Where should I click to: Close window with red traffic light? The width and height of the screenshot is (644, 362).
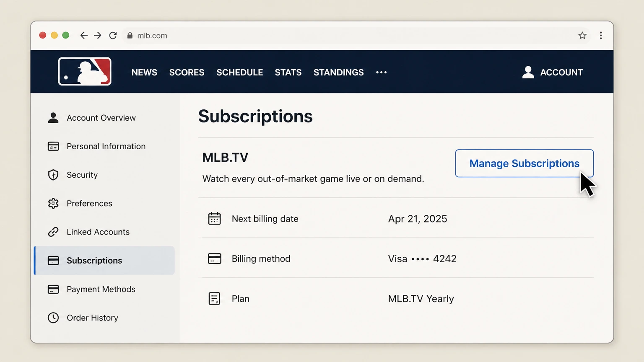coord(43,35)
